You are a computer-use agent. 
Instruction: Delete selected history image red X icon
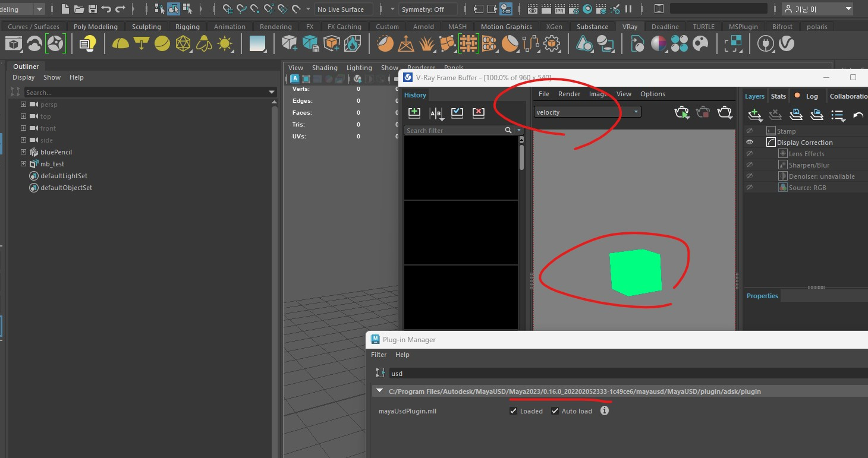point(479,112)
